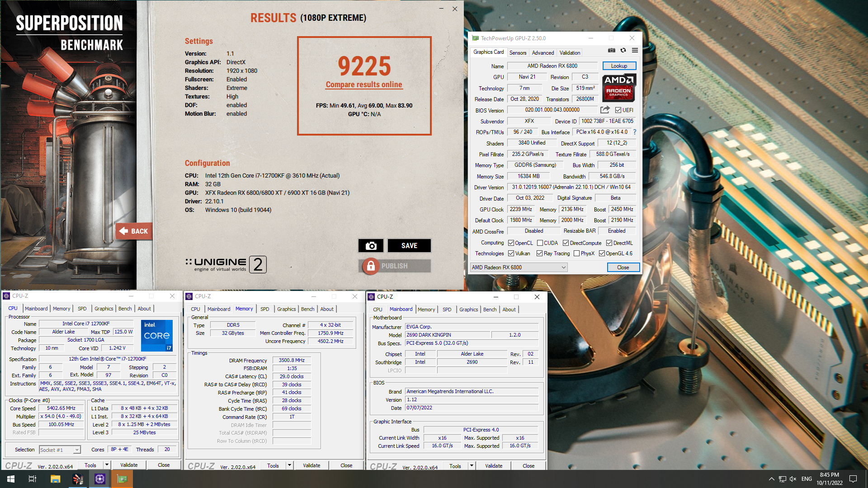The height and width of the screenshot is (488, 868).
Task: Open File Explorer from the taskbar
Action: point(55,479)
